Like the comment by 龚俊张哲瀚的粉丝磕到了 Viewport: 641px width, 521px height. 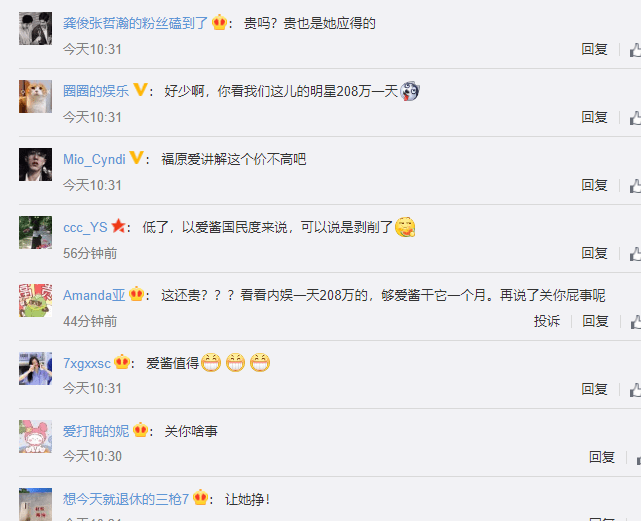pyautogui.click(x=635, y=50)
